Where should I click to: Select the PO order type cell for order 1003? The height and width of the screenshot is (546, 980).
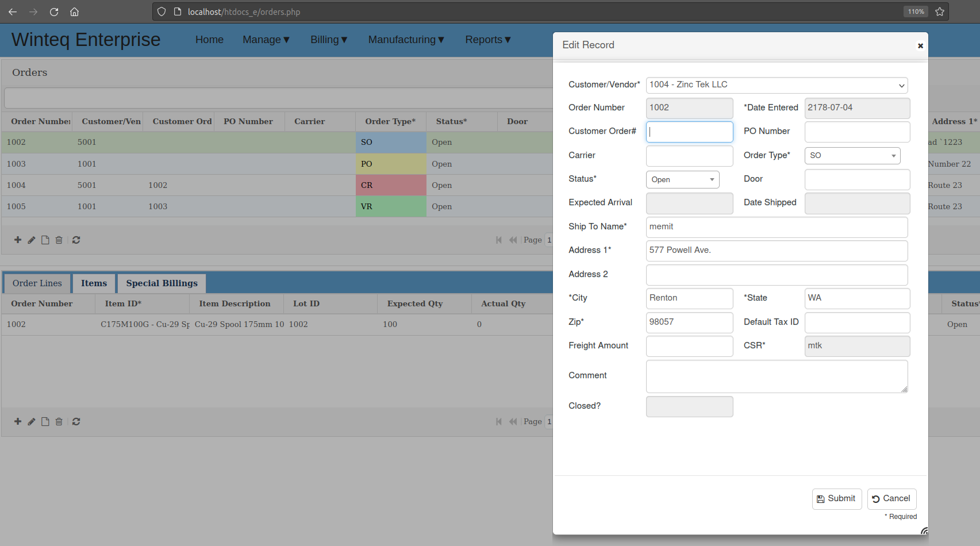(x=391, y=164)
